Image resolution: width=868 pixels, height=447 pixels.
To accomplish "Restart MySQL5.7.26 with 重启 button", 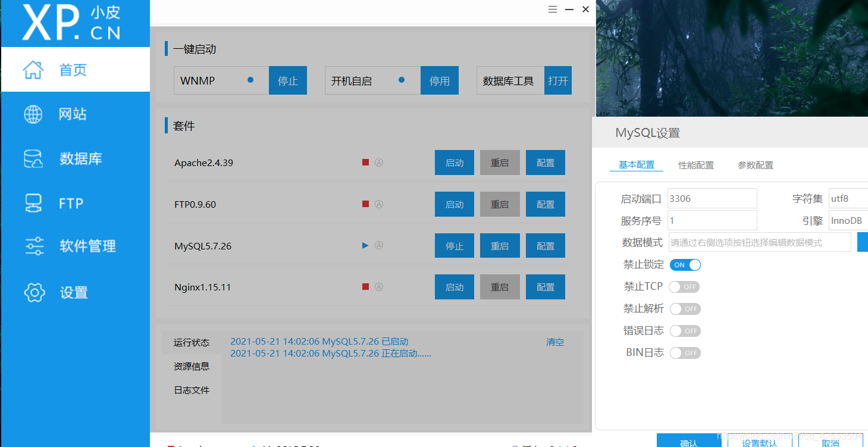I will pyautogui.click(x=500, y=246).
